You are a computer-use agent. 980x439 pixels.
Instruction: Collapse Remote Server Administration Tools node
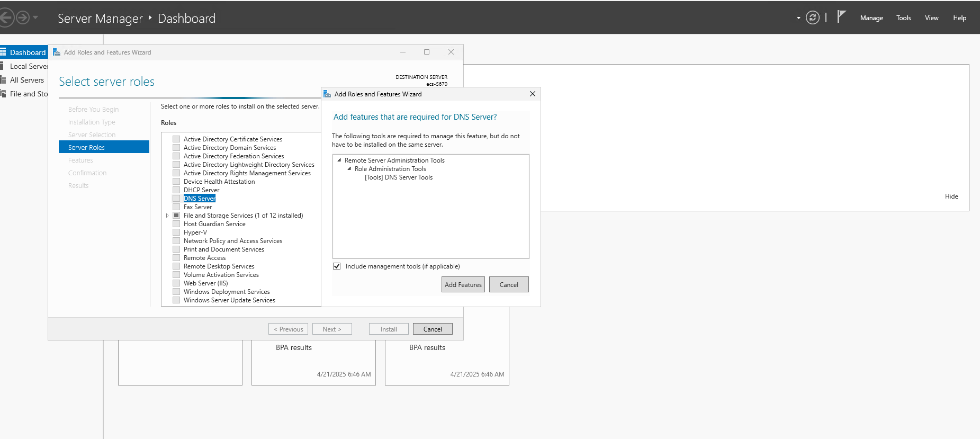(x=339, y=160)
